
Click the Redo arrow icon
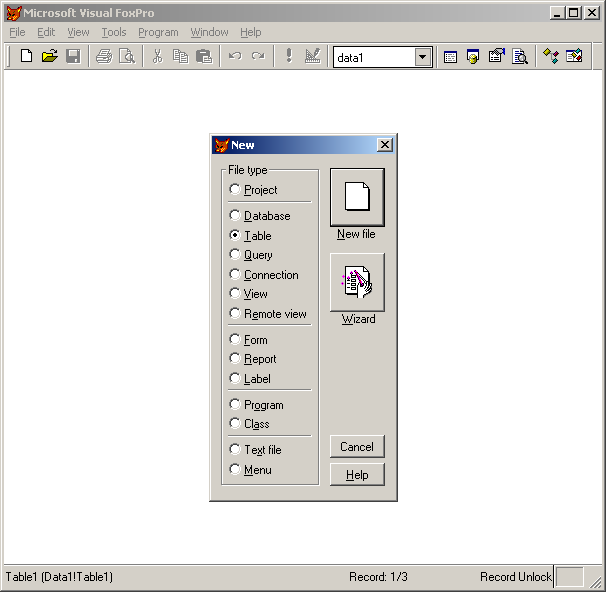(x=258, y=56)
